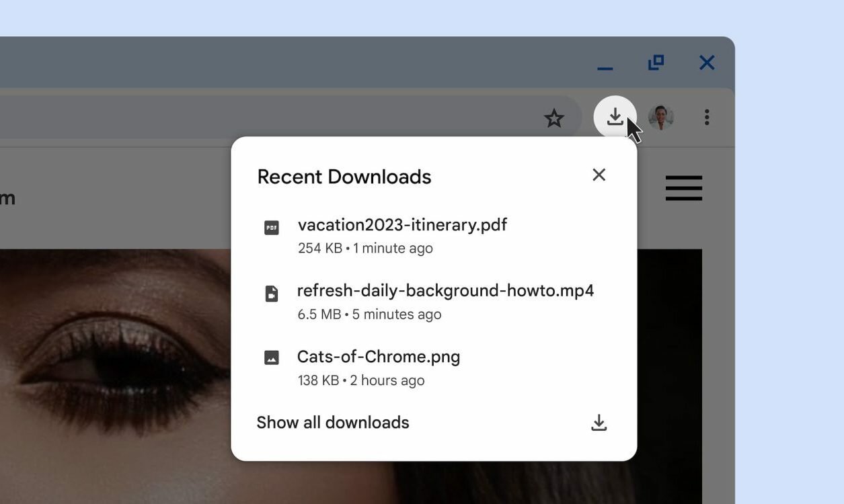Bookmark this page with the star icon
Viewport: 844px width, 504px height.
(554, 119)
